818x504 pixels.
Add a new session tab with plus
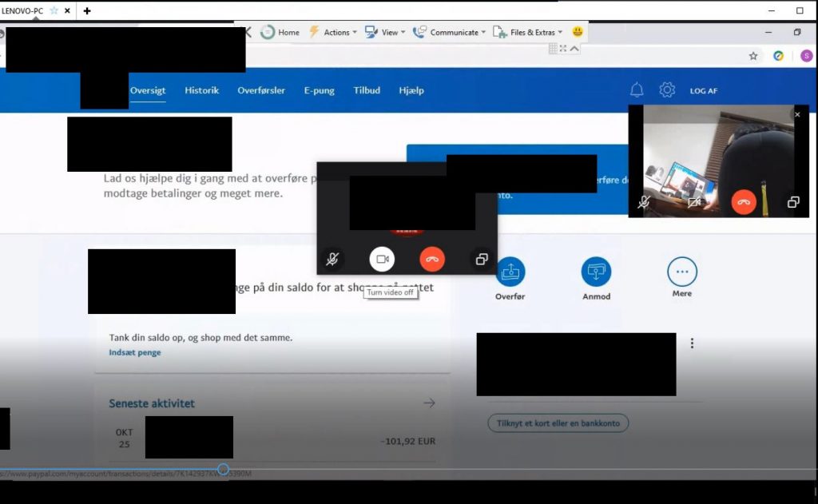[87, 10]
